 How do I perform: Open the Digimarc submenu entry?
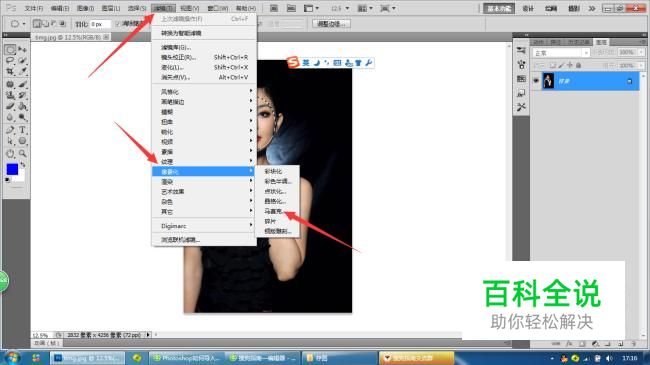[204, 226]
